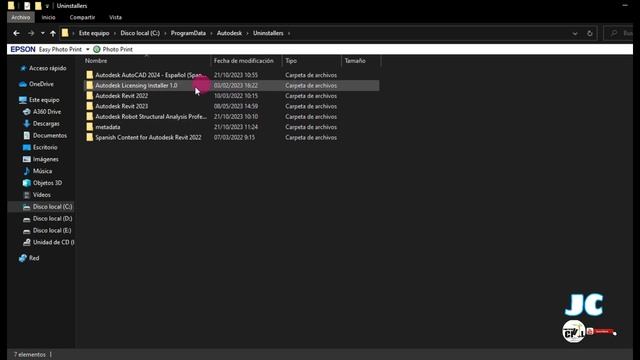The height and width of the screenshot is (360, 640).
Task: Click the Red network icon
Action: [23, 258]
